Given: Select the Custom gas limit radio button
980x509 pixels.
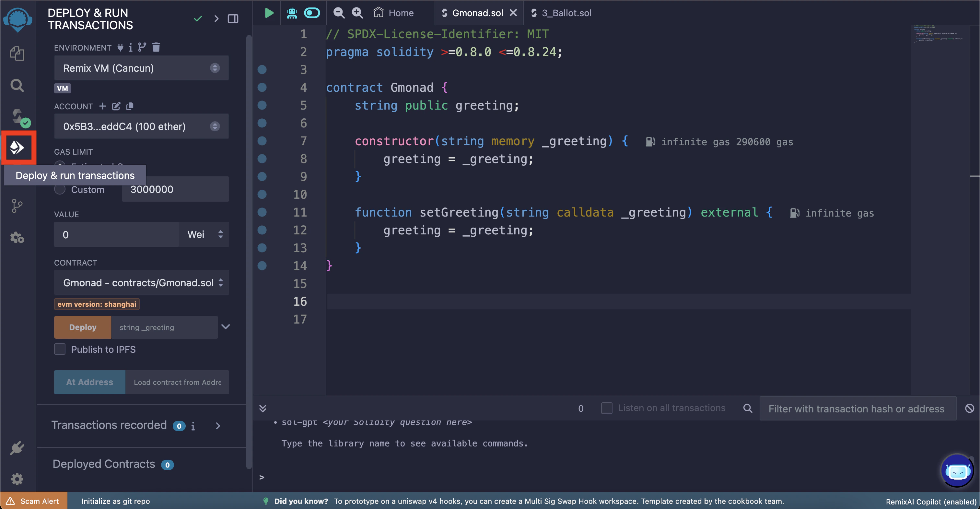Looking at the screenshot, I should (60, 189).
